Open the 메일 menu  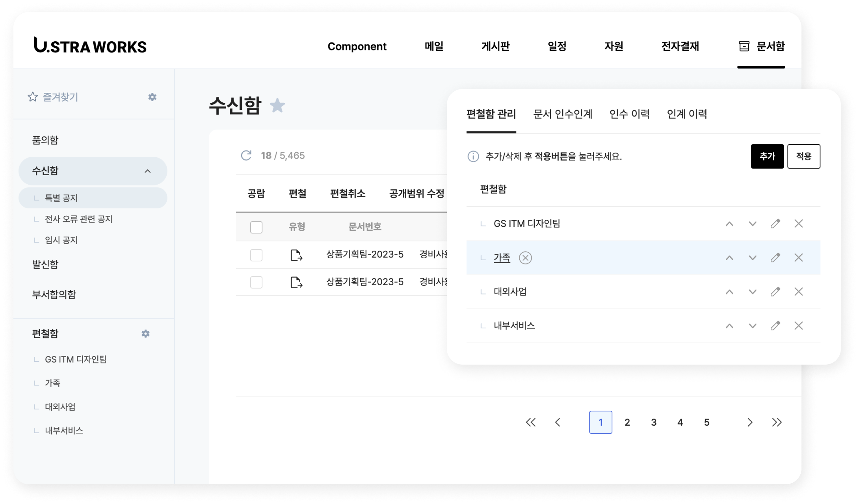click(434, 46)
